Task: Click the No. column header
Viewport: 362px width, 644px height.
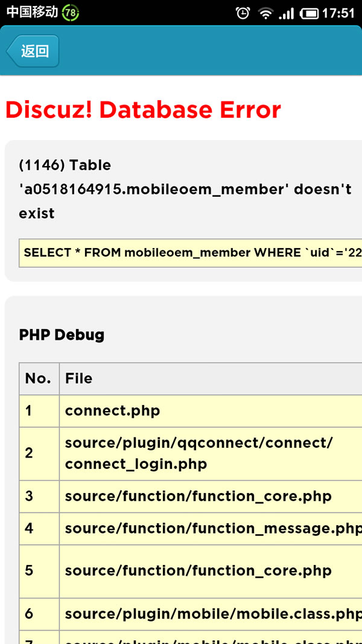Action: tap(39, 378)
